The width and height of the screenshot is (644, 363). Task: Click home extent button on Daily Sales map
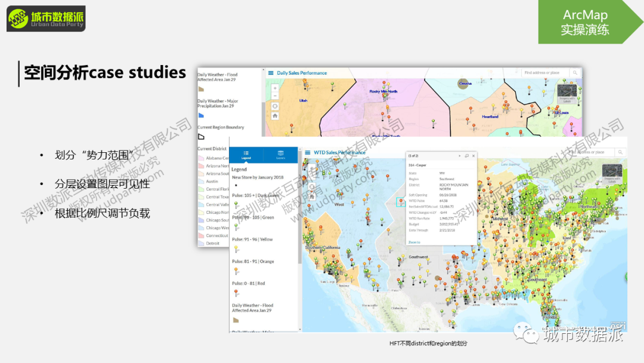(275, 116)
